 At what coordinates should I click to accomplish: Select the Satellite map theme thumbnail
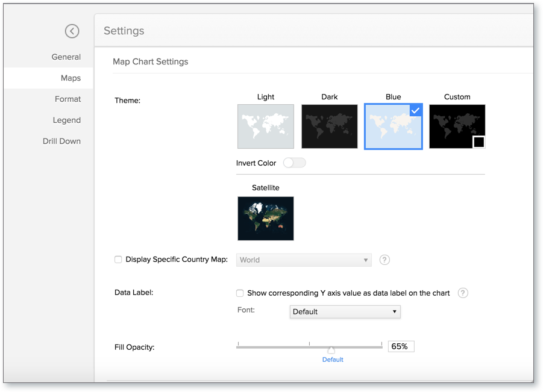click(266, 219)
